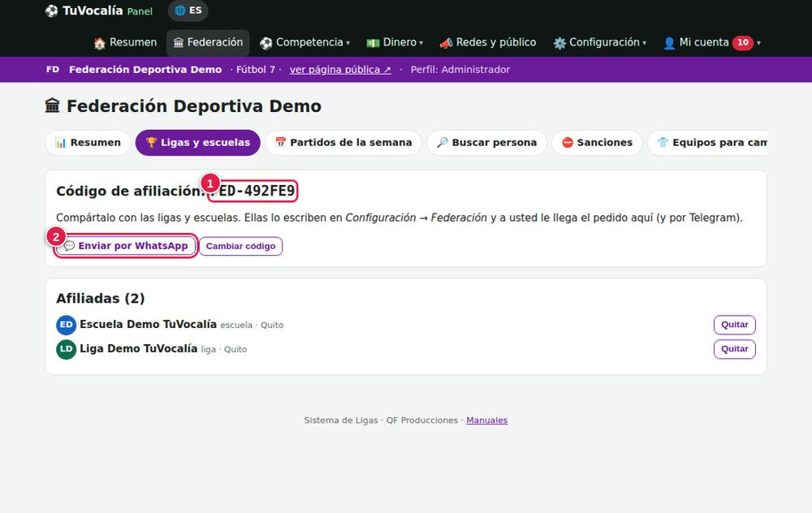Switch to the Sanciones tab
This screenshot has width=812, height=513.
point(597,142)
